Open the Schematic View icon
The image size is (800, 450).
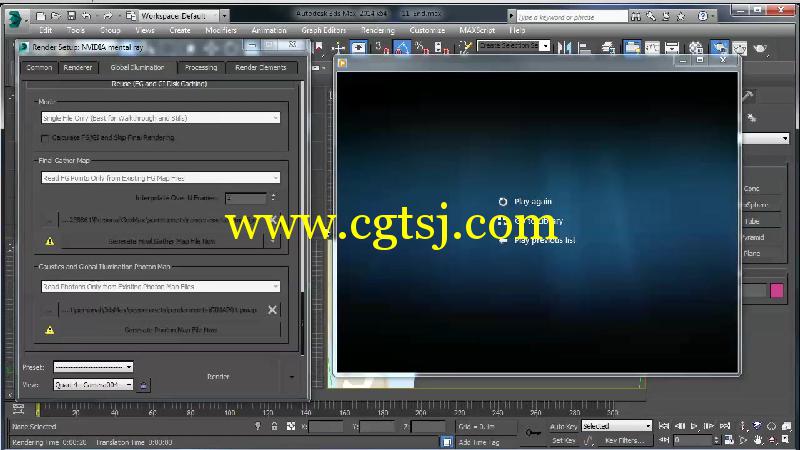point(672,48)
